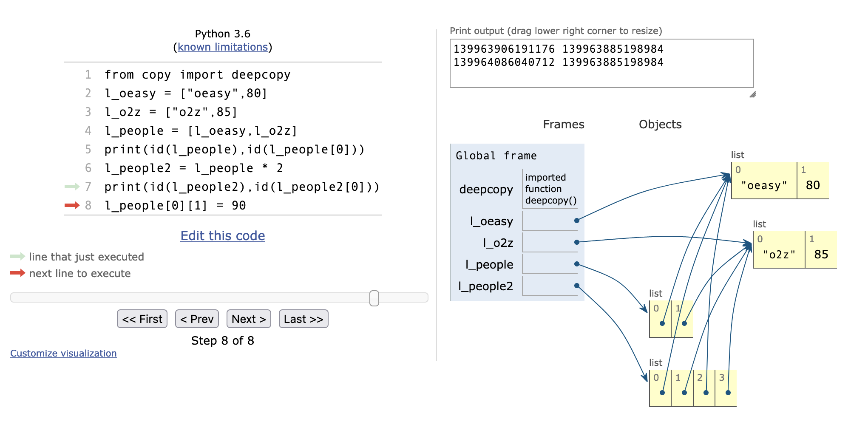This screenshot has width=868, height=436.
Task: Click first print output line '139963906191176'
Action: pyautogui.click(x=504, y=49)
